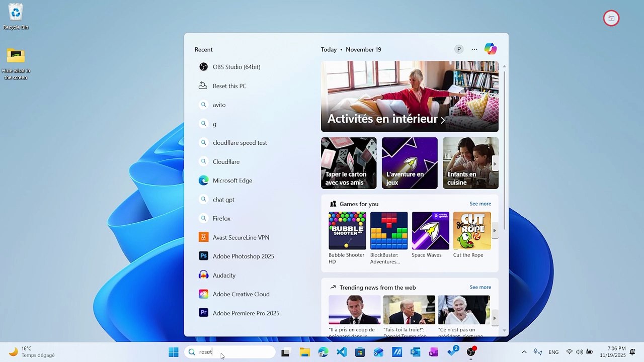Open Microsoft To Do from the taskbar
This screenshot has height=362, width=644.
tap(452, 351)
